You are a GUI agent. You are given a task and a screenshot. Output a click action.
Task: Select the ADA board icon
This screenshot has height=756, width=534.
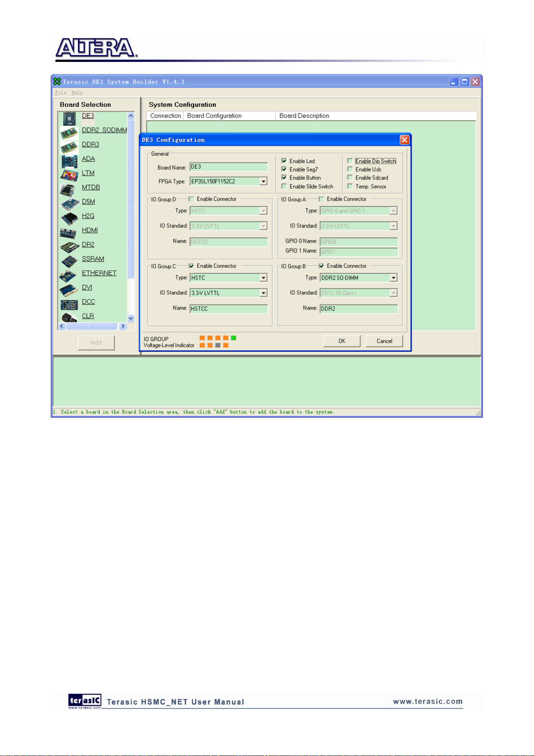(x=69, y=162)
